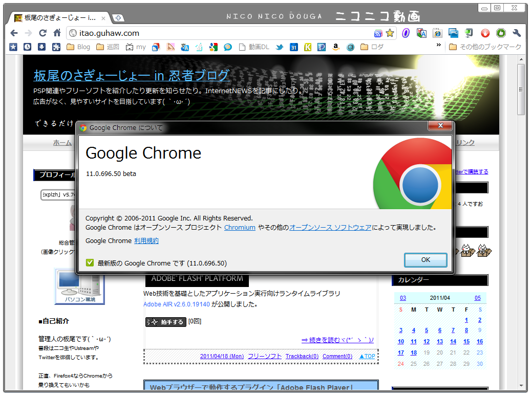Click the translate extension icon in toolbar

[421, 33]
